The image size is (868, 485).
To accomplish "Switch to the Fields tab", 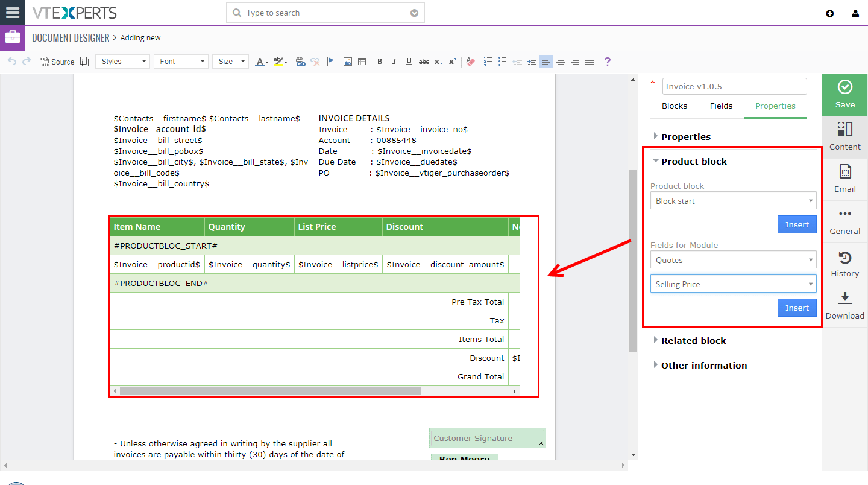I will (x=721, y=106).
